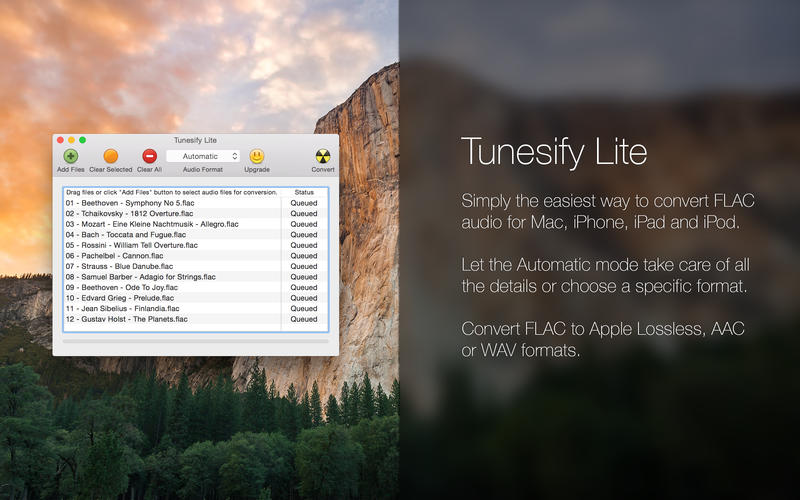Select row 03 Mozart Eine Kleine Nachtmusik
The height and width of the screenshot is (500, 800).
pos(196,224)
